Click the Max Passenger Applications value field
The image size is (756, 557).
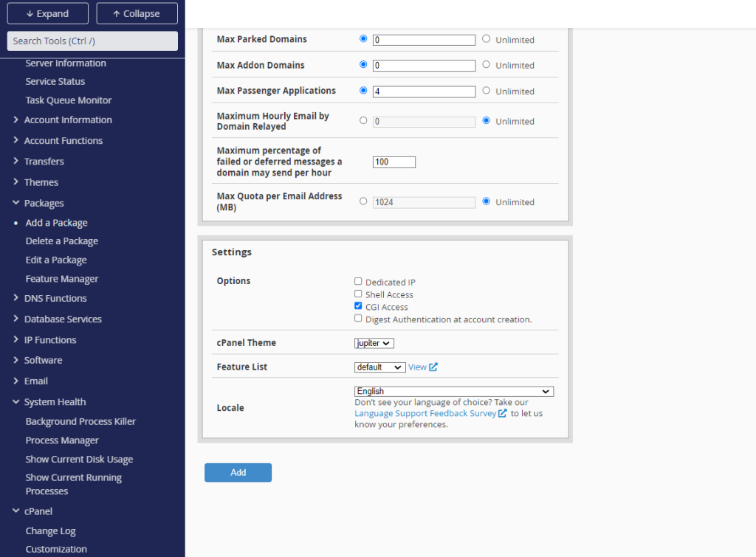tap(425, 91)
